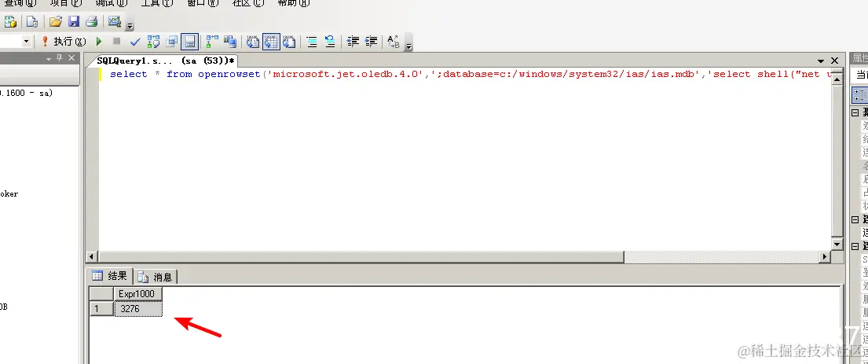This screenshot has width=868, height=364.
Task: Switch output to results to text
Action: coord(252,42)
